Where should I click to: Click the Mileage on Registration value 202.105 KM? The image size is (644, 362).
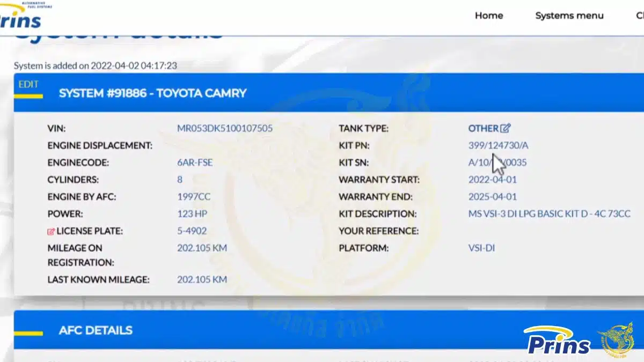pyautogui.click(x=202, y=248)
